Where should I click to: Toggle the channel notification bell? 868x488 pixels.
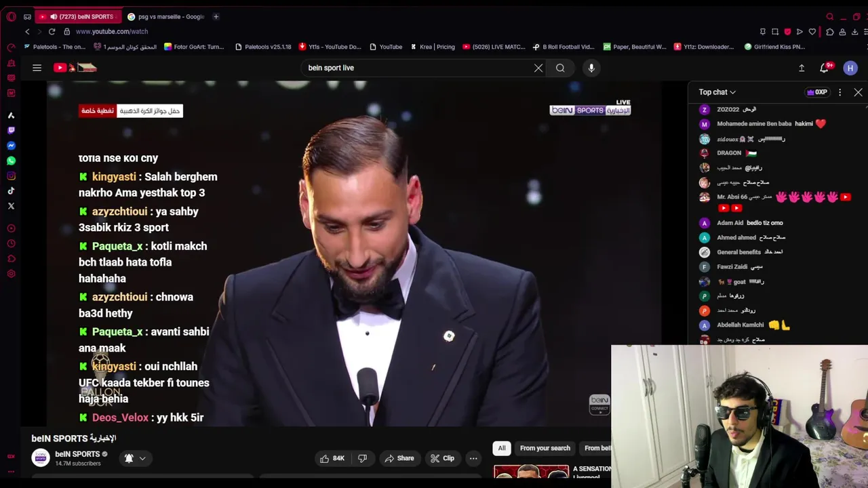[x=129, y=458]
